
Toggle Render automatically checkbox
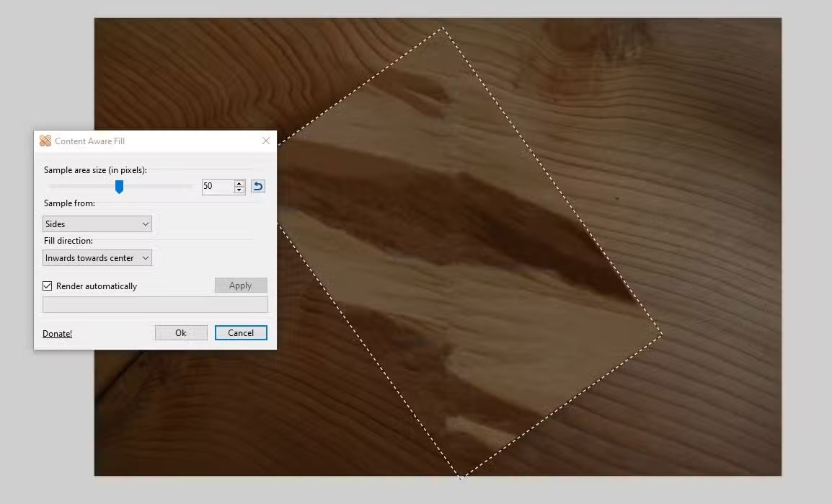point(48,286)
